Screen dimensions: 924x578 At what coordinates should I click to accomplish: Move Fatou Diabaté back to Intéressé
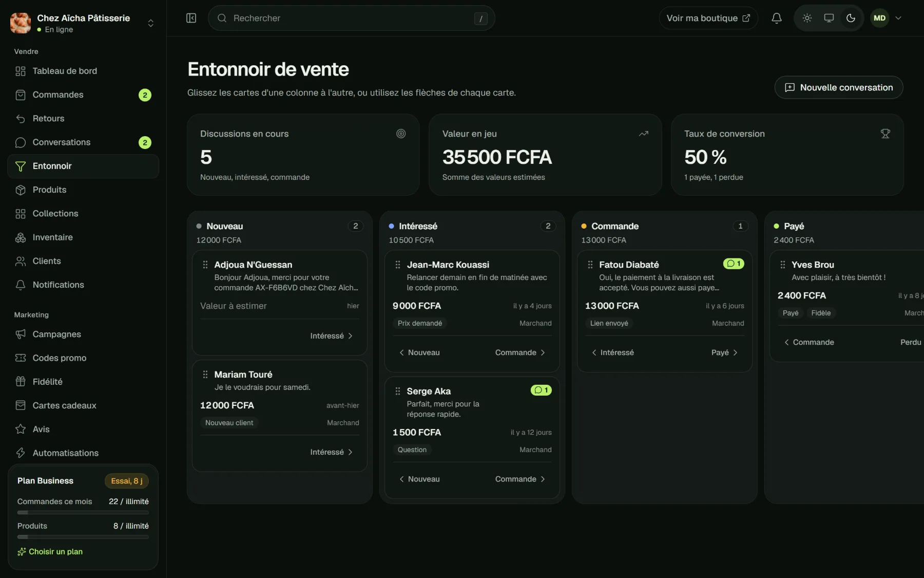tap(613, 352)
